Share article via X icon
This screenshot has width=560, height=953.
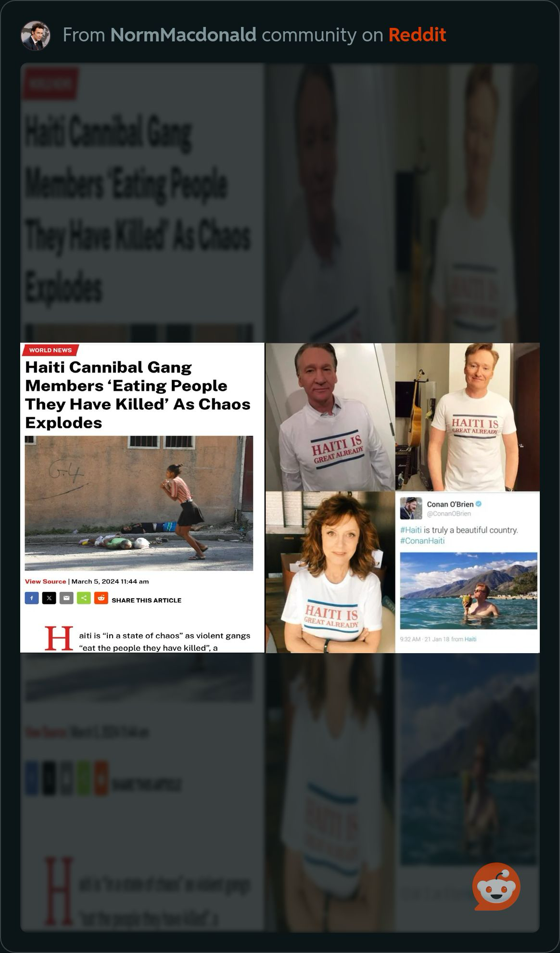pyautogui.click(x=49, y=598)
